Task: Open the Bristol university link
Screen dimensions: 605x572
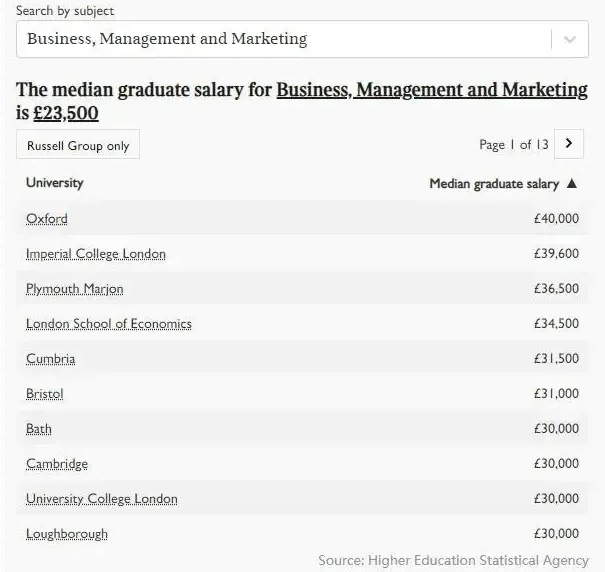Action: pos(45,394)
